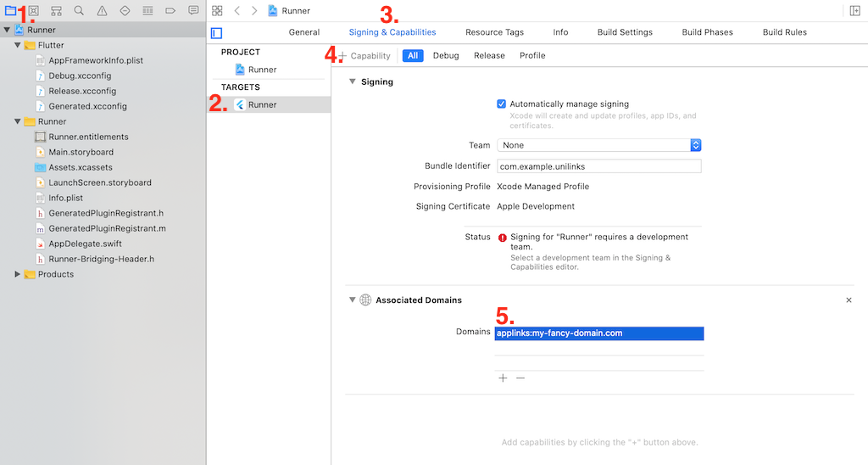Select the Release configuration filter
This screenshot has height=465, width=868.
pyautogui.click(x=489, y=55)
